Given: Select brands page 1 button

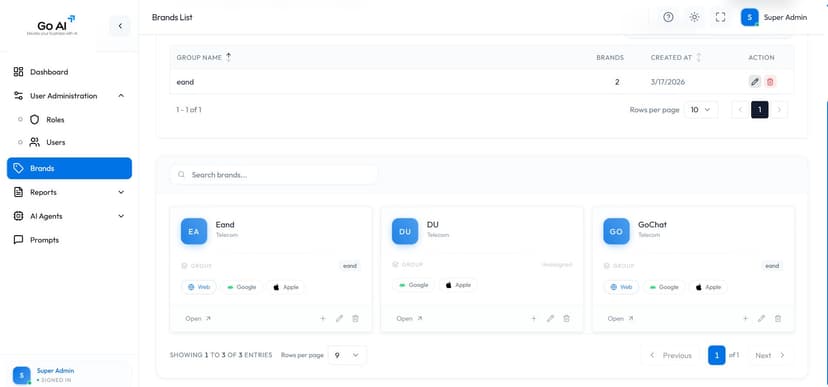Looking at the screenshot, I should click(717, 355).
